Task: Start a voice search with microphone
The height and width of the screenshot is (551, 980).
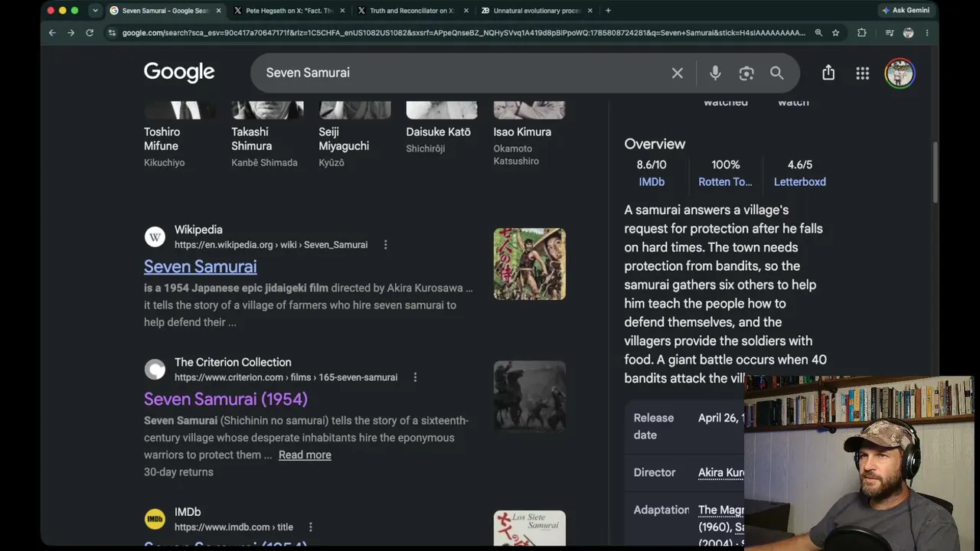Action: [715, 73]
